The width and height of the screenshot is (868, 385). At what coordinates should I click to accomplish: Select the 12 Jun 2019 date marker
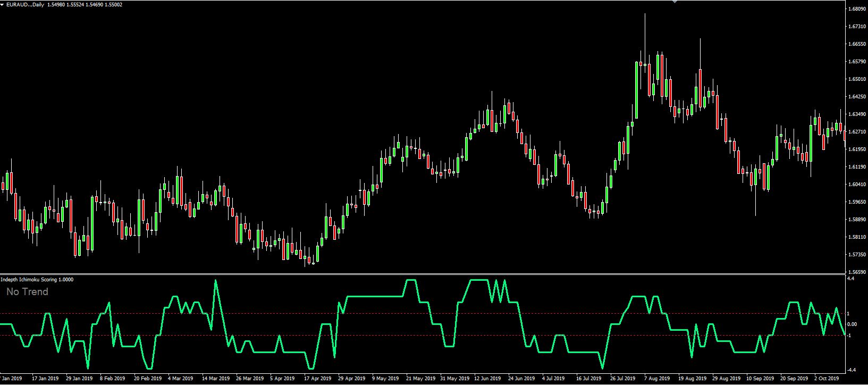(x=488, y=379)
